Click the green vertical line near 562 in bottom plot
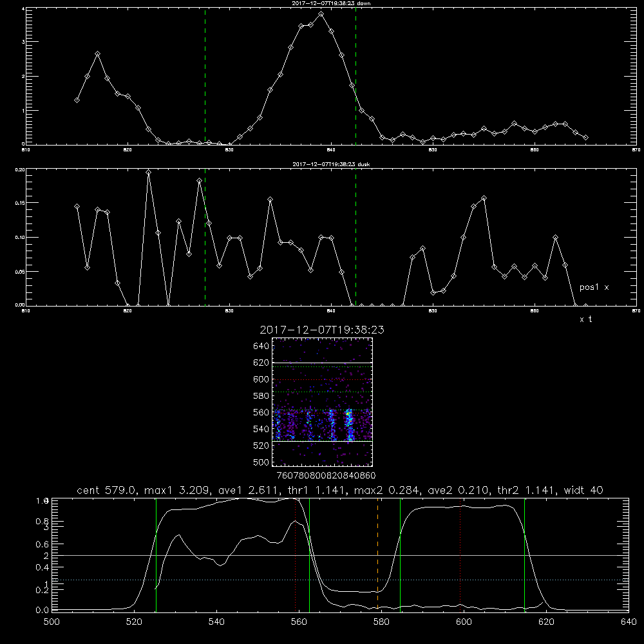 pos(309,554)
